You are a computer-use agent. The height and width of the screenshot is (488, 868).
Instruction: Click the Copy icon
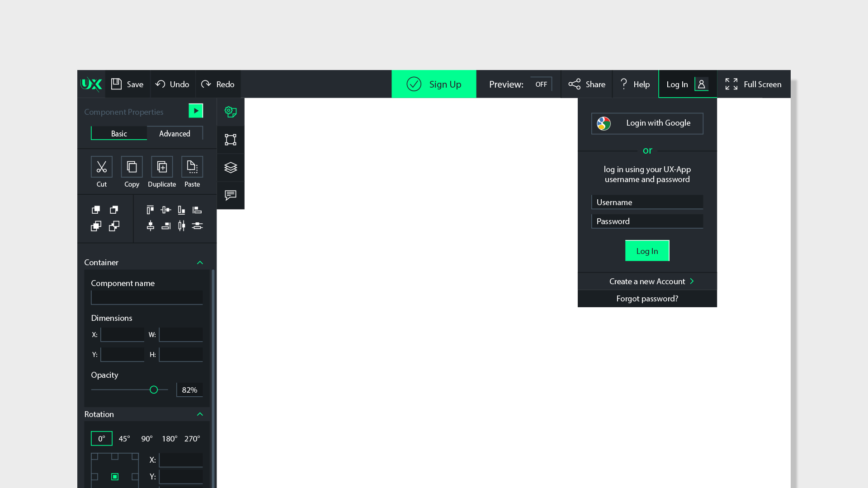pos(132,167)
